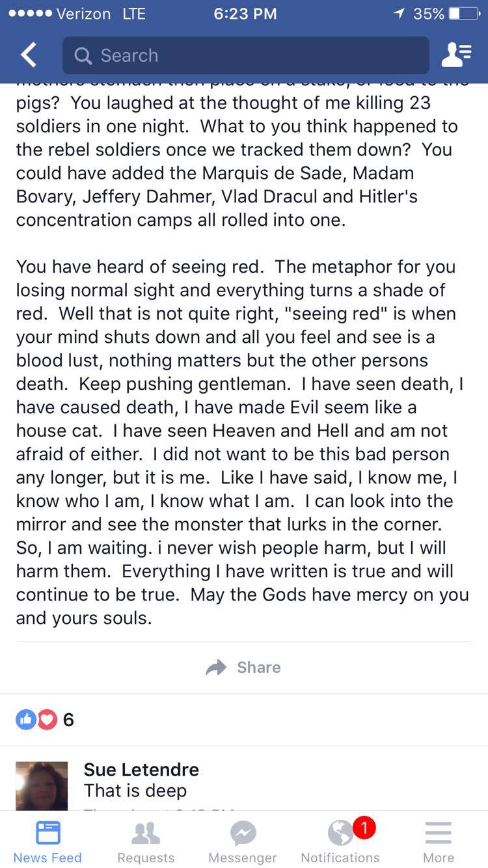Tap the back arrow icon
This screenshot has width=488, height=868.
29,55
